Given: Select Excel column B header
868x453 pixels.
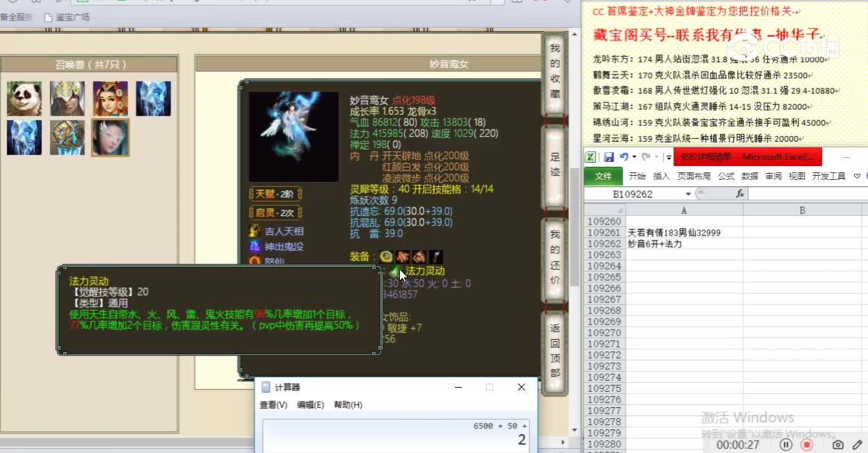Looking at the screenshot, I should [802, 210].
